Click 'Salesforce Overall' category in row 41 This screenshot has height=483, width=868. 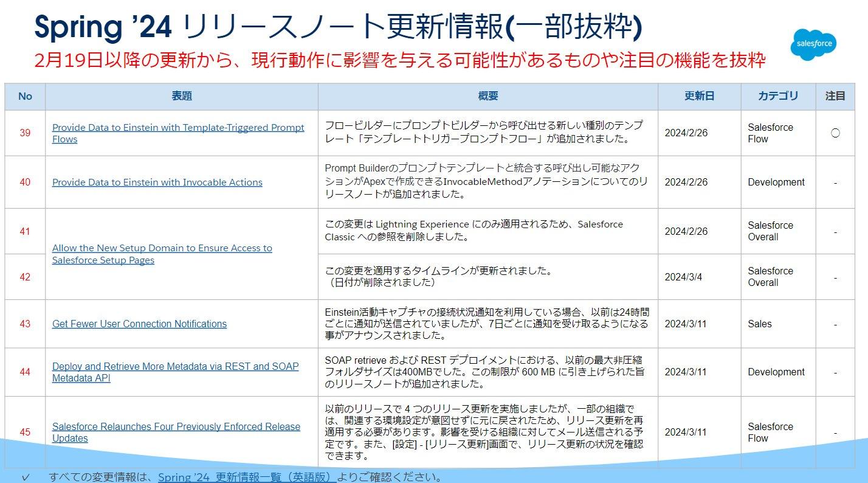[x=771, y=231]
